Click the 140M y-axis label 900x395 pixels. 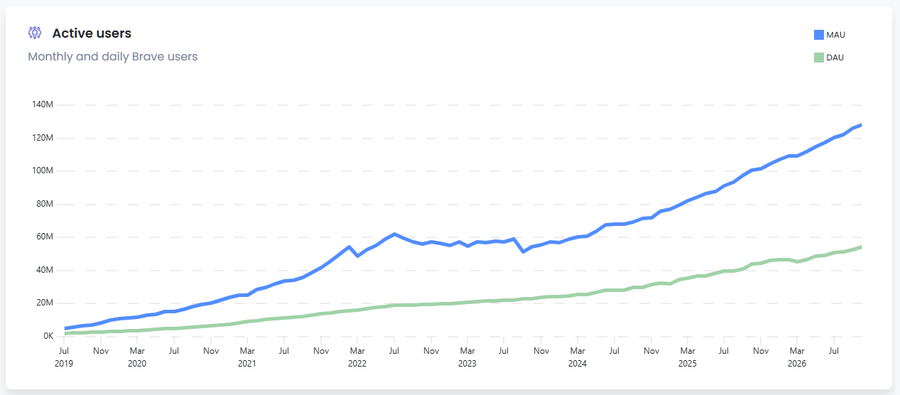coord(44,105)
